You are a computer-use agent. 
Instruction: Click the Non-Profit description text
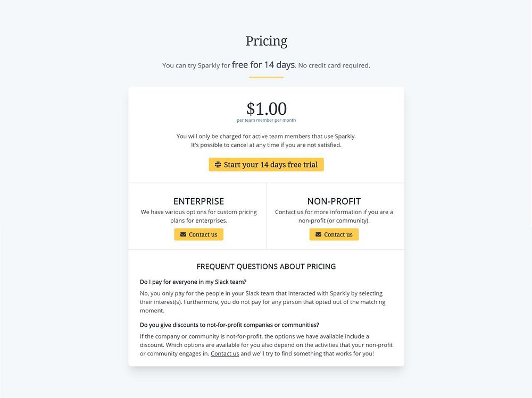(334, 216)
